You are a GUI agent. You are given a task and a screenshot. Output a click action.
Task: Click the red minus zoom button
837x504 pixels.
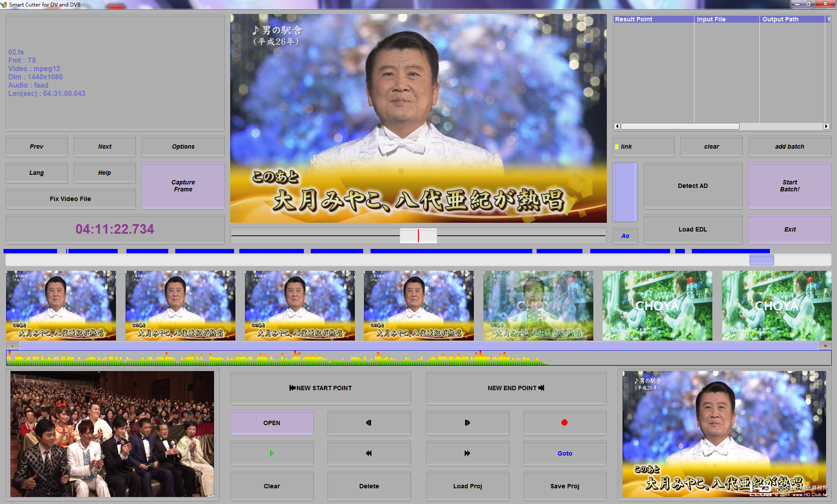13,346
